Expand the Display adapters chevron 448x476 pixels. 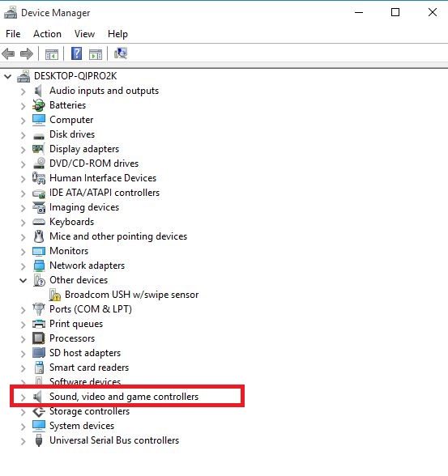(x=23, y=149)
